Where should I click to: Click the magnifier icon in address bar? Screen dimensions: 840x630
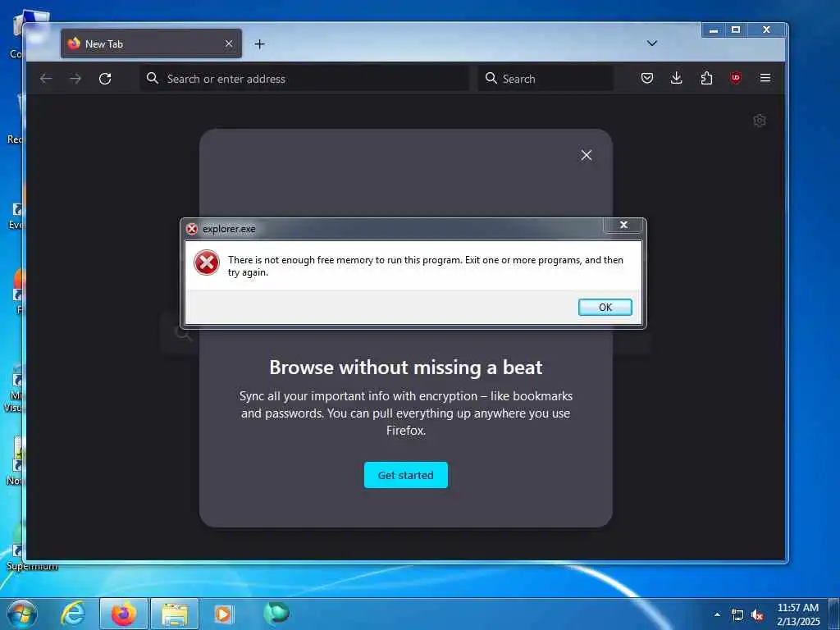coord(152,78)
